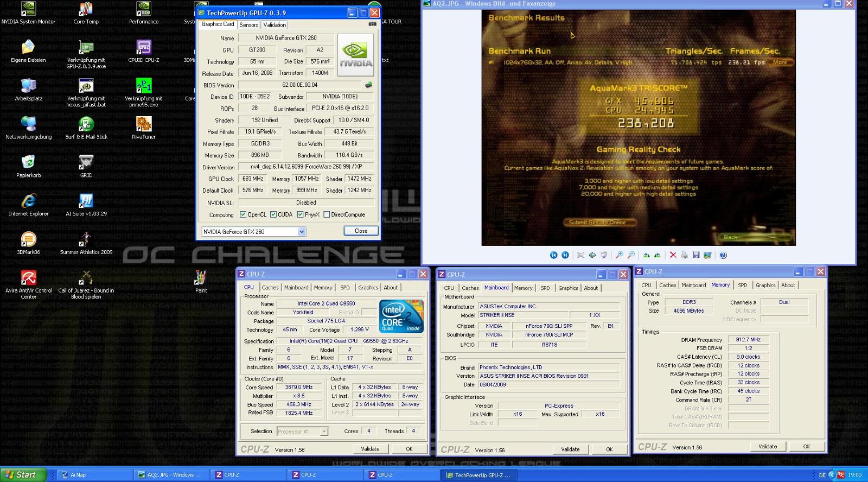This screenshot has width=868, height=482.
Task: Select DRAM Frequency value 912.7 MHz
Action: 748,340
